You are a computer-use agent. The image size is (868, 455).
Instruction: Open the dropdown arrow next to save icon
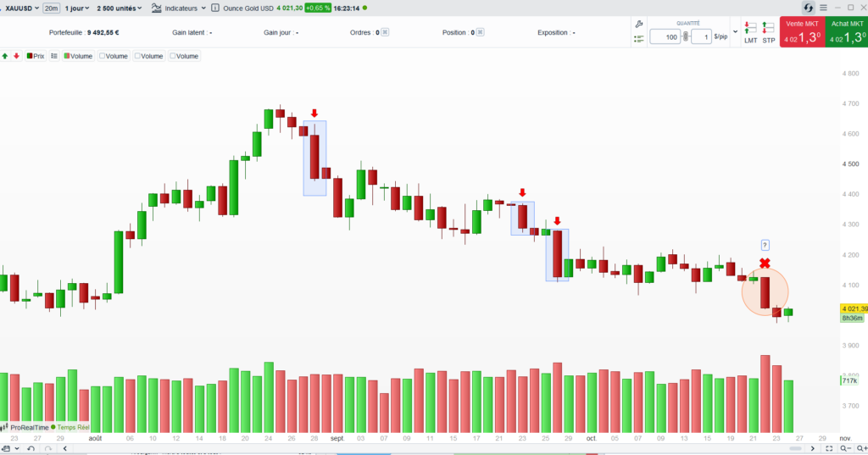click(x=17, y=449)
